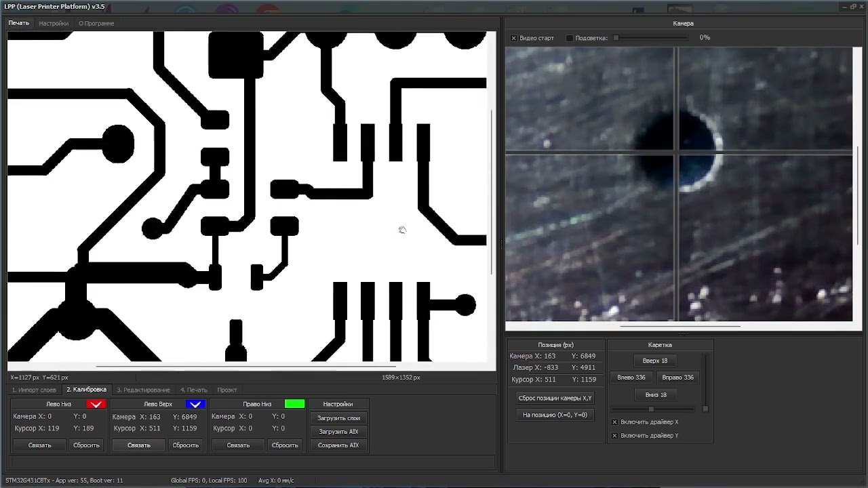Click the camera view horizontal scrollbar

679,326
